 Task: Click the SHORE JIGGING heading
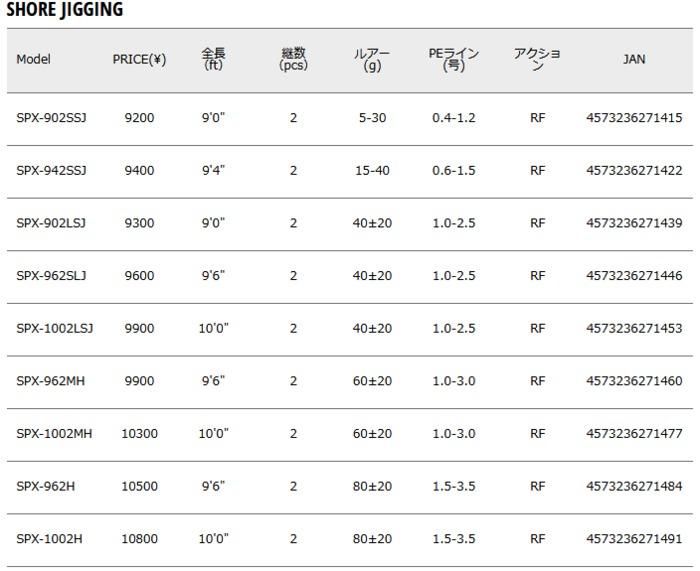coord(64,11)
